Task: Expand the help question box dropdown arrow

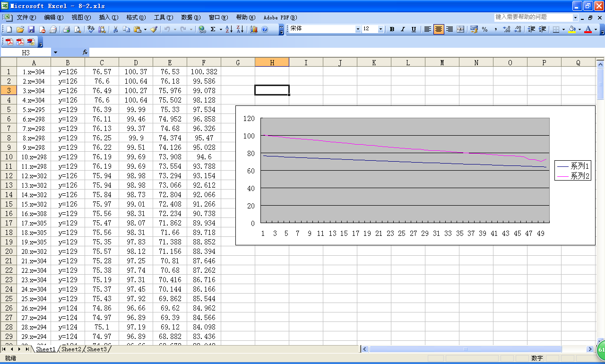Action: tap(575, 17)
